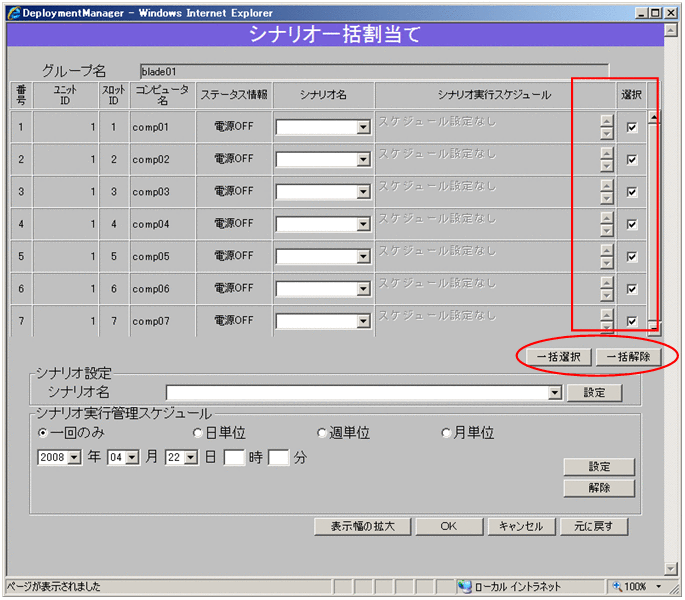Viewport: 685px width, 600px height.
Task: Click up arrow of comp01 schedule box
Action: tap(607, 120)
